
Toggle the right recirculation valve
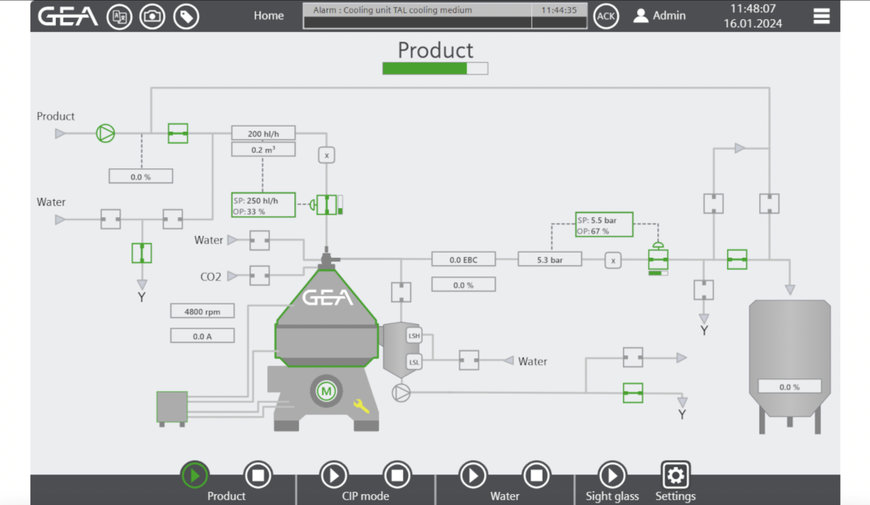click(769, 204)
